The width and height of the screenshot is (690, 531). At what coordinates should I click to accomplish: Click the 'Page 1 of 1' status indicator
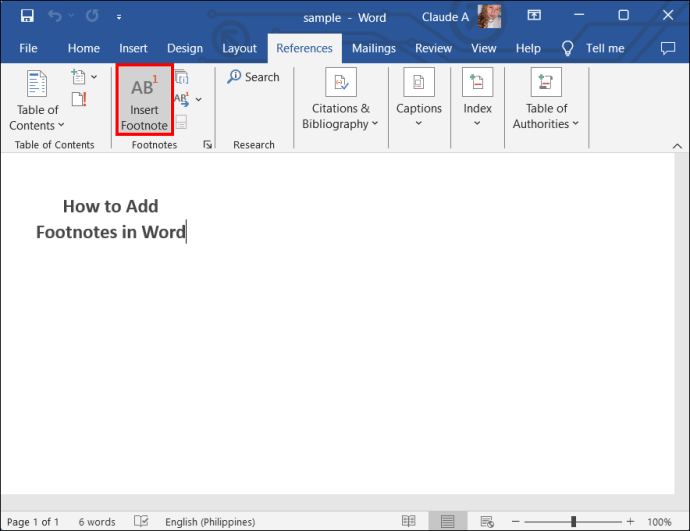[x=33, y=522]
